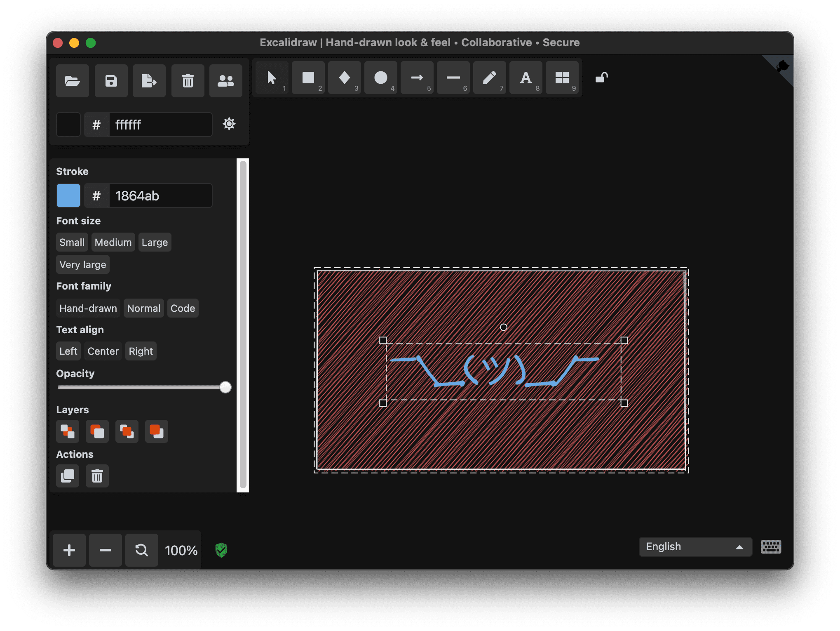This screenshot has height=631, width=840.
Task: Select the Pencil/draw tool
Action: 491,79
